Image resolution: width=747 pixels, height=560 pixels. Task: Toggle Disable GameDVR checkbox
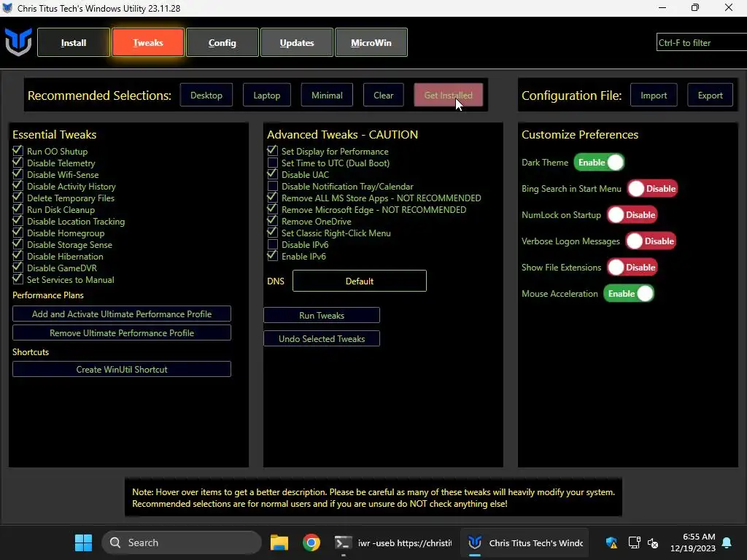(18, 268)
